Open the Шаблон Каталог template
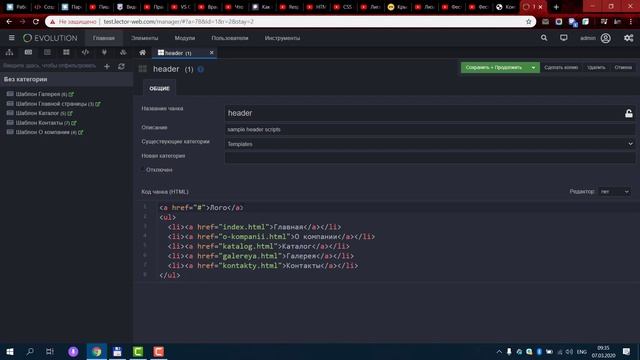The image size is (640, 360). tap(37, 113)
